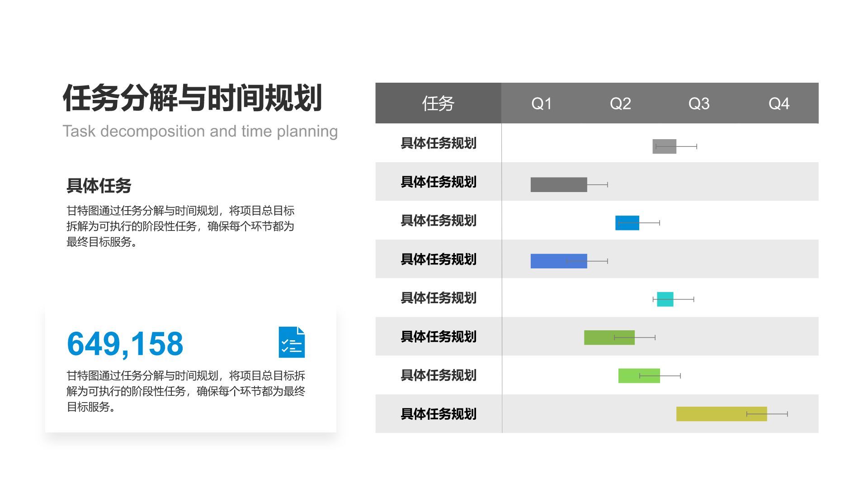Screen dimensions: 868x488
Task: Select the Q4 column header
Action: coord(778,103)
